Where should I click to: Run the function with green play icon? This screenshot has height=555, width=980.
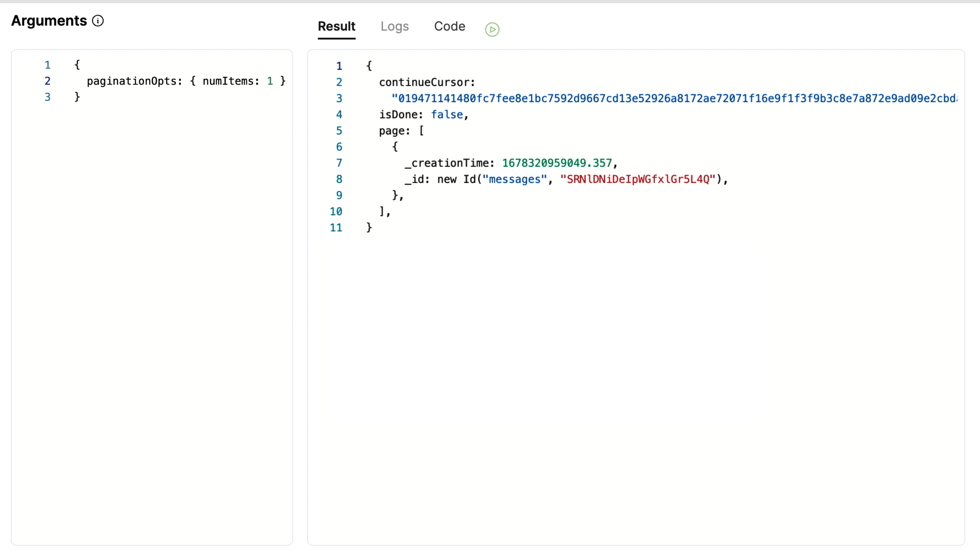(492, 29)
